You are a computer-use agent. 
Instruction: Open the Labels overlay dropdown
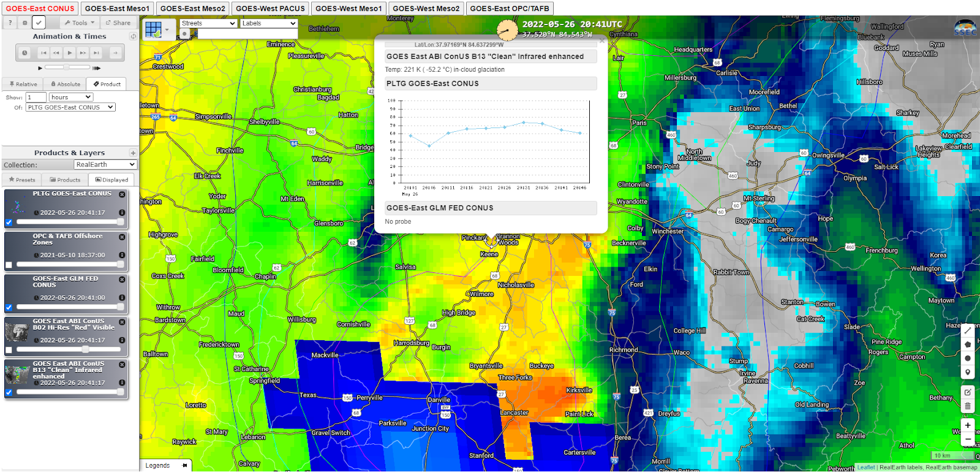[268, 23]
